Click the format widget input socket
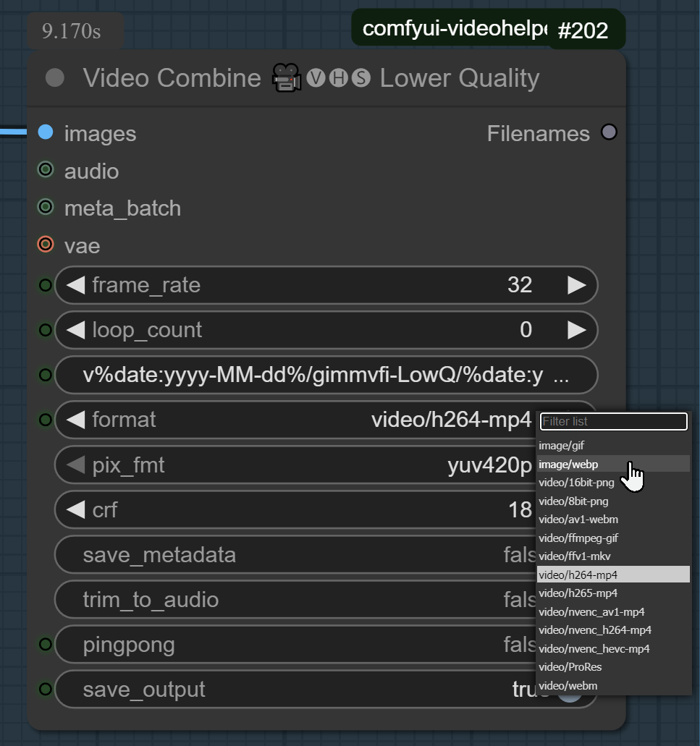This screenshot has width=700, height=746. click(x=45, y=420)
